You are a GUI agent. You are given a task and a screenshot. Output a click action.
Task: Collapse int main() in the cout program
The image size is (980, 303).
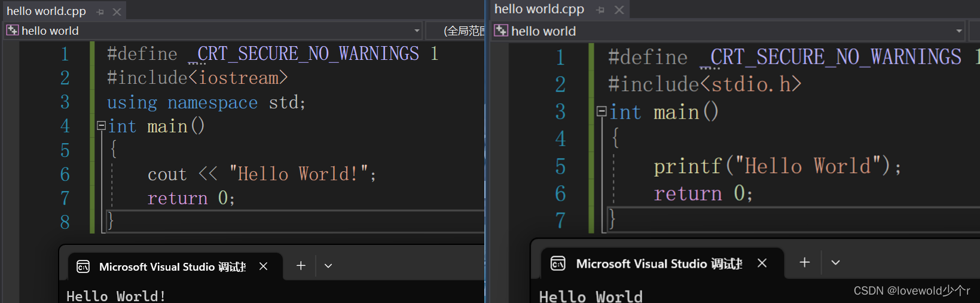coord(102,126)
